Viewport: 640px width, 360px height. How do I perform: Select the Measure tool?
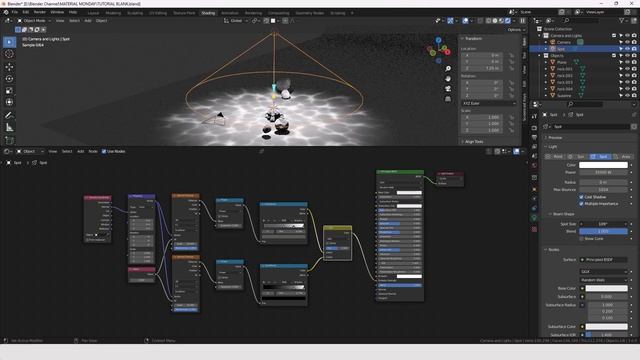pyautogui.click(x=9, y=128)
